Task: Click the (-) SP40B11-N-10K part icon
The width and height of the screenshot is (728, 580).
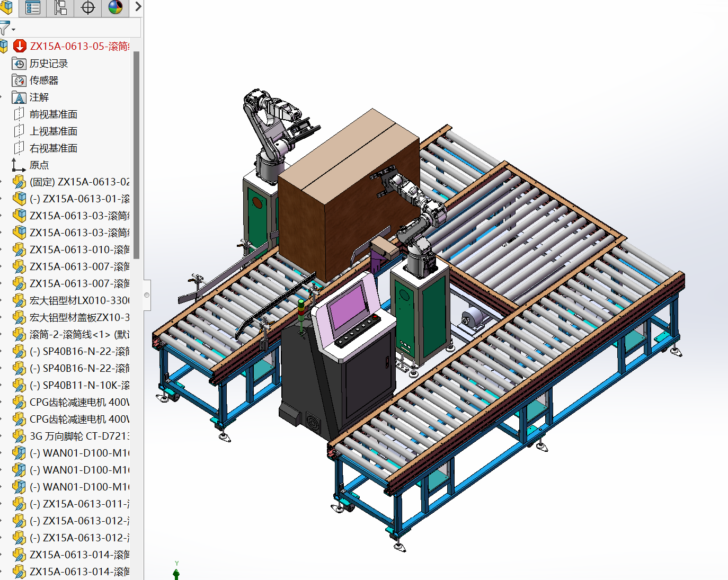Action: click(19, 386)
